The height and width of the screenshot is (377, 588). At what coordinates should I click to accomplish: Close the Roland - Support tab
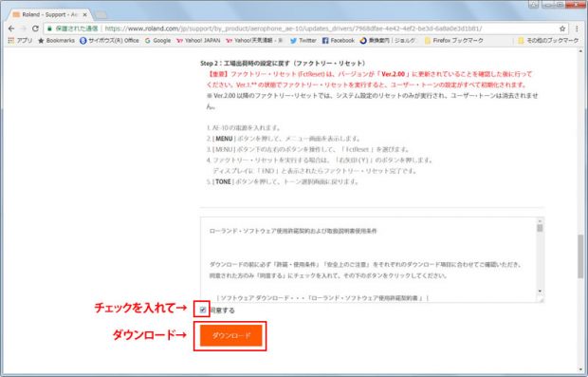84,14
